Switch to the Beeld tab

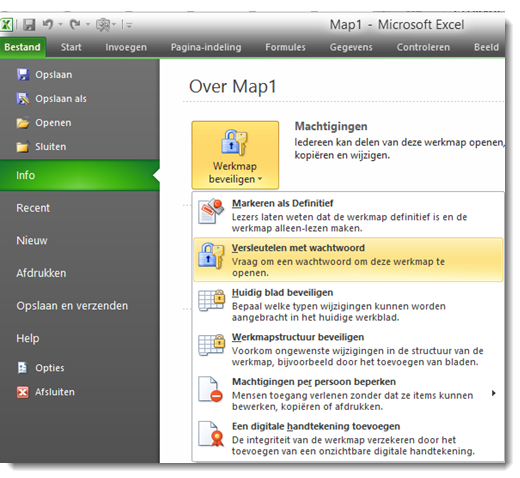487,47
